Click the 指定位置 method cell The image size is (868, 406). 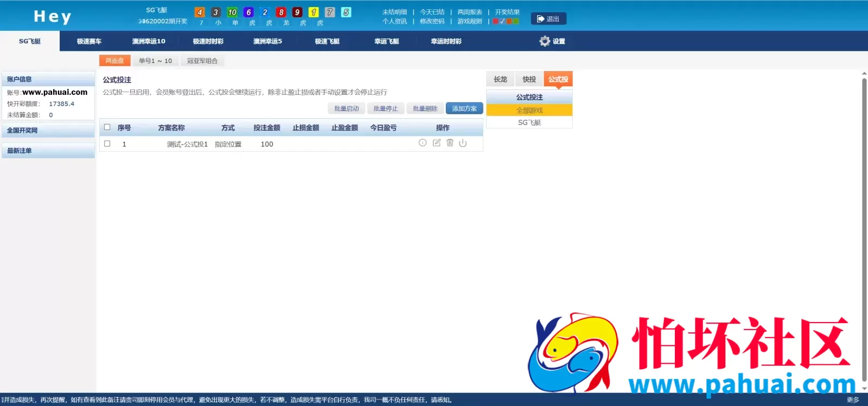point(228,144)
